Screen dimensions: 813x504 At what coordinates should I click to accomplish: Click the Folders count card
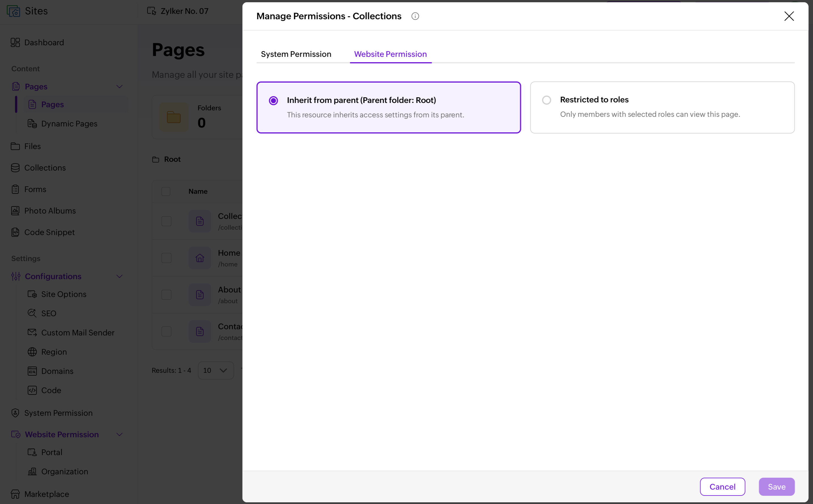tap(197, 117)
